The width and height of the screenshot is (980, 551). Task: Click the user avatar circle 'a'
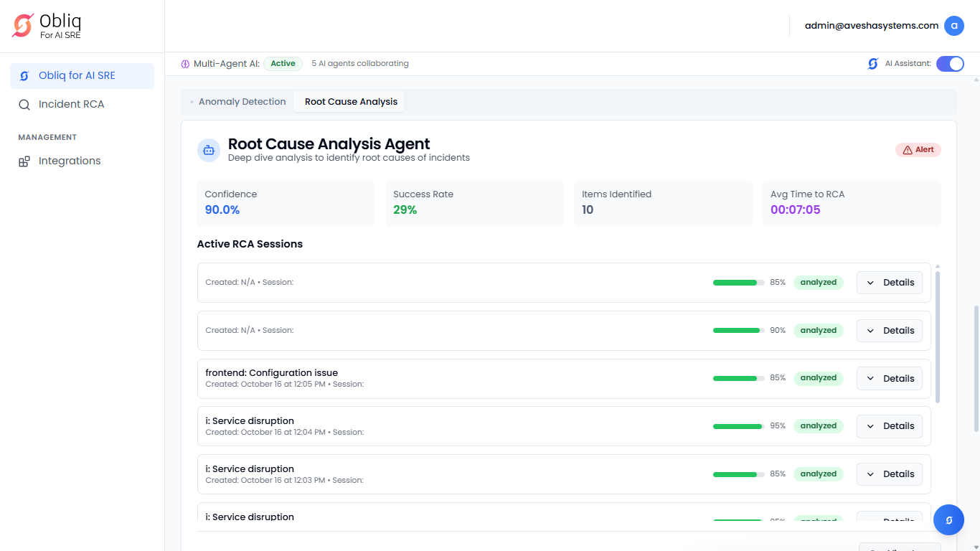coord(953,26)
